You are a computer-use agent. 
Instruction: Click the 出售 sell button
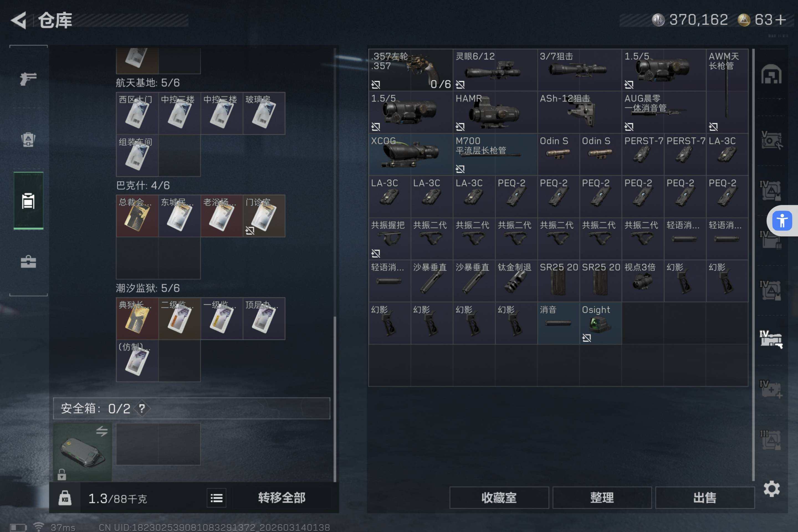705,497
